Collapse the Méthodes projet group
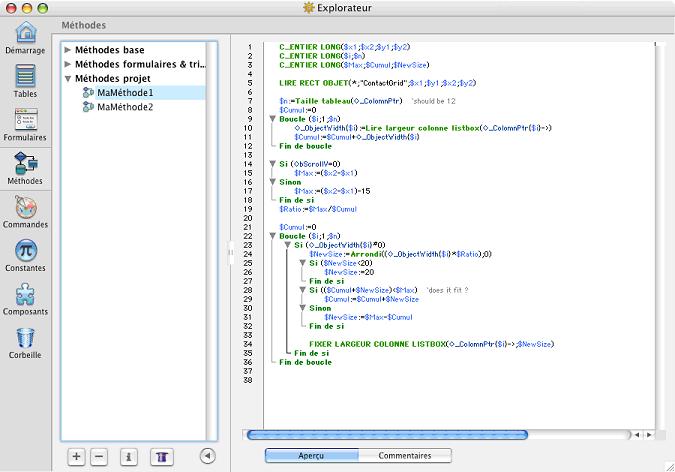 coord(68,79)
